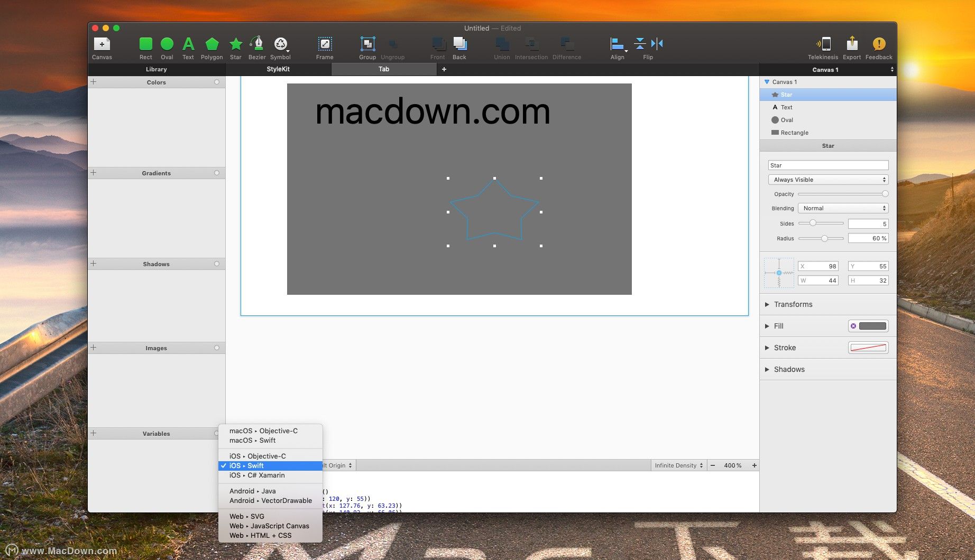Select the Oval layer
This screenshot has width=975, height=560.
pyautogui.click(x=828, y=120)
